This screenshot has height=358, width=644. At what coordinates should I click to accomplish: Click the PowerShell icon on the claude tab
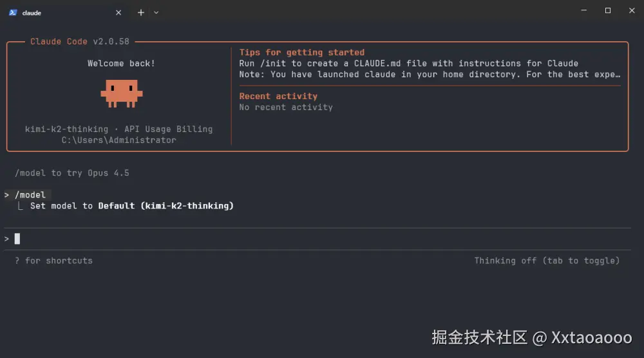point(13,12)
